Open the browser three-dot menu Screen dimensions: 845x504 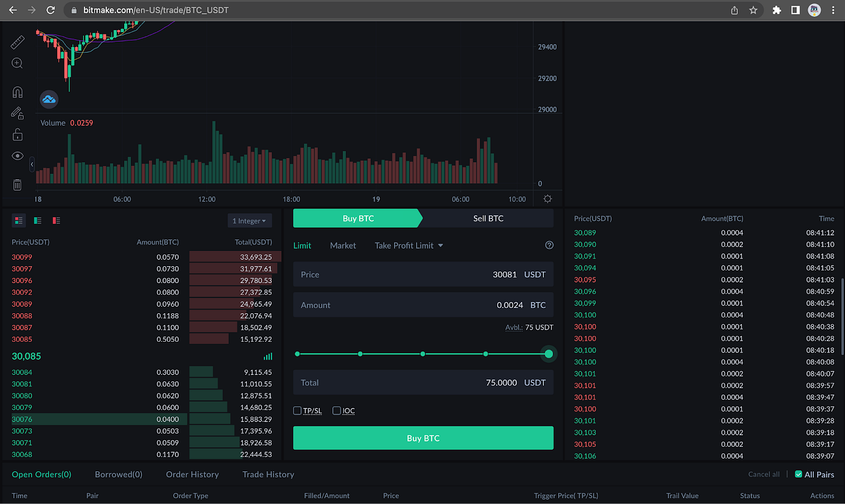click(834, 10)
